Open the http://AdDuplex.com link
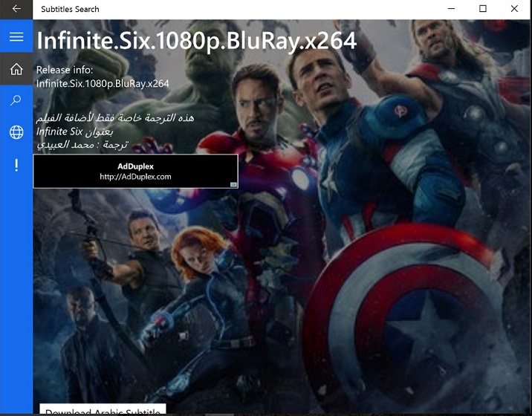This screenshot has width=532, height=416. click(x=135, y=177)
